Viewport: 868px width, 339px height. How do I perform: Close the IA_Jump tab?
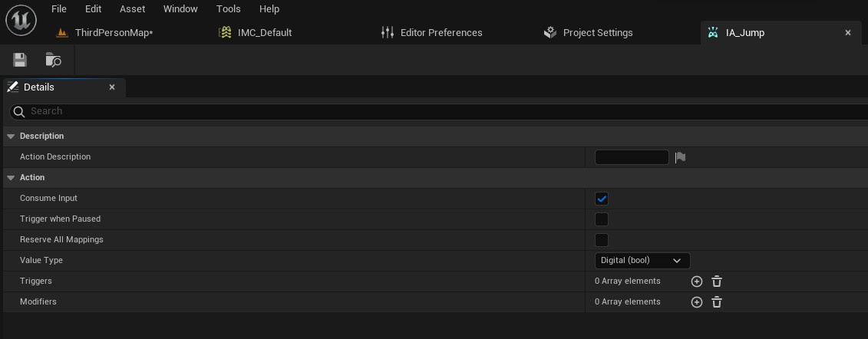click(848, 33)
